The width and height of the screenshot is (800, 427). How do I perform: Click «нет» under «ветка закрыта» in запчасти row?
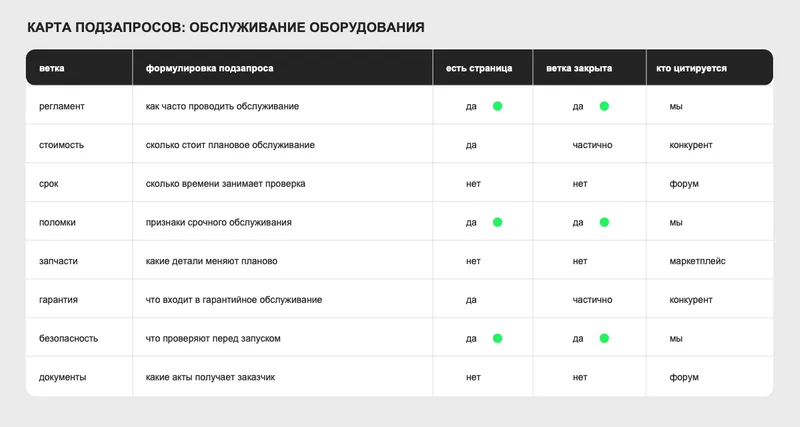point(580,261)
